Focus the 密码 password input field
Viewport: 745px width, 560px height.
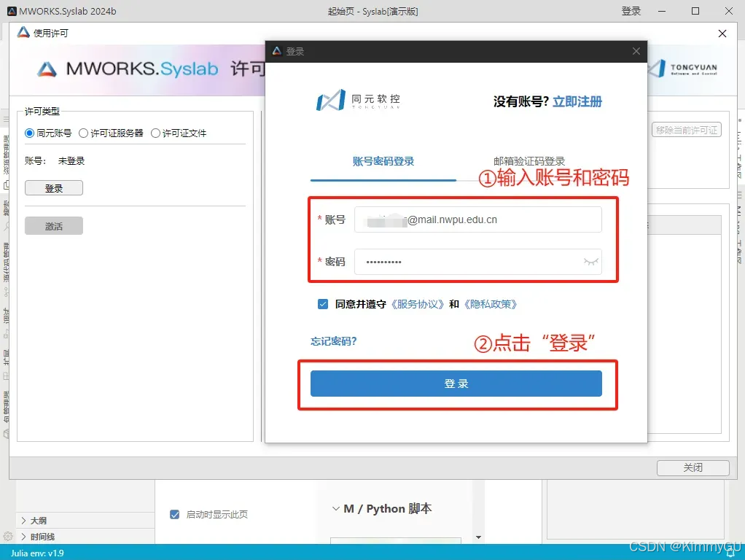(478, 262)
